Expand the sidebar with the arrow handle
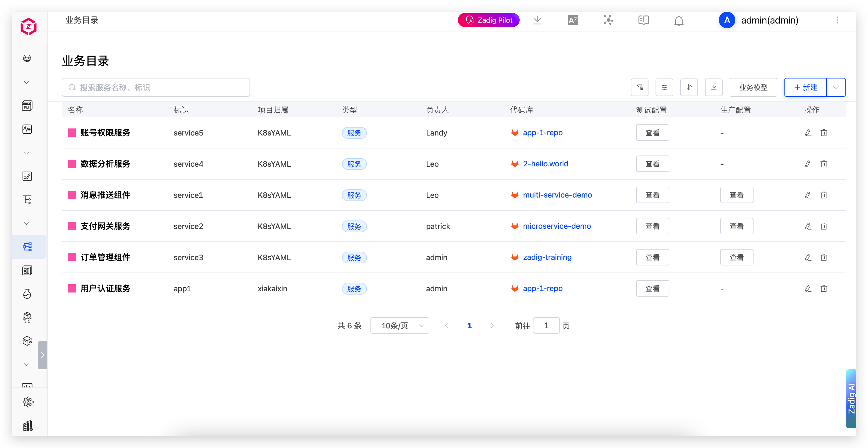Image resolution: width=868 pixels, height=448 pixels. pos(42,355)
